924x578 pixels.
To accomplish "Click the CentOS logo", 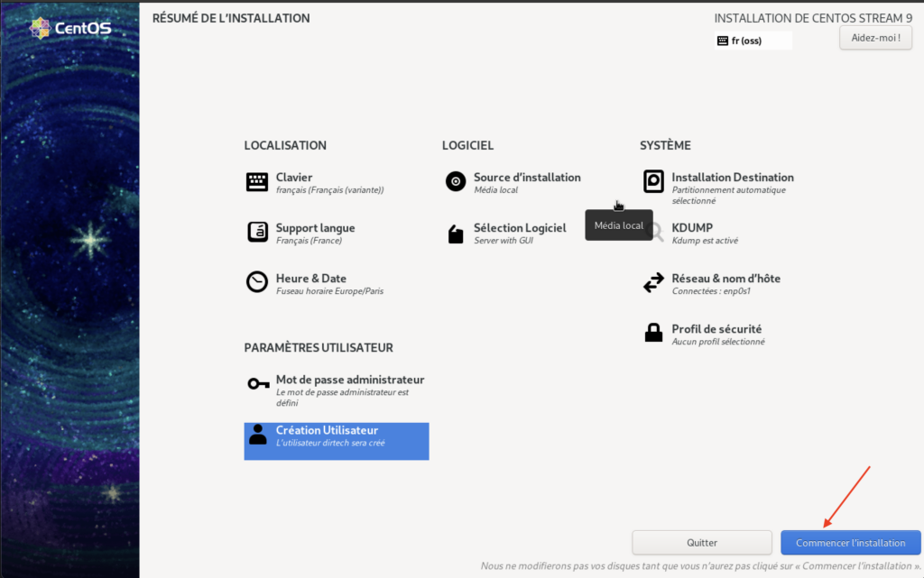I will click(70, 28).
